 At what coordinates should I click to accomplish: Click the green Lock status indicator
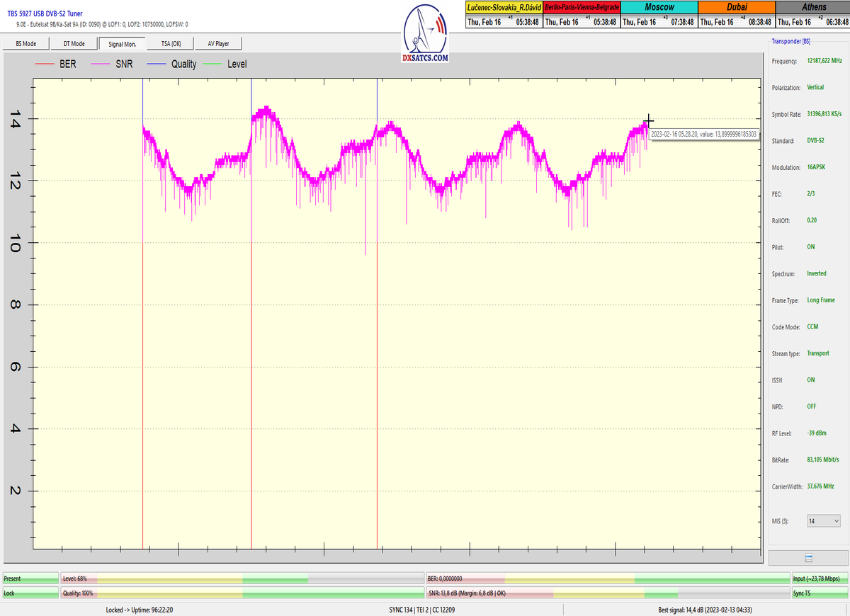[x=30, y=593]
